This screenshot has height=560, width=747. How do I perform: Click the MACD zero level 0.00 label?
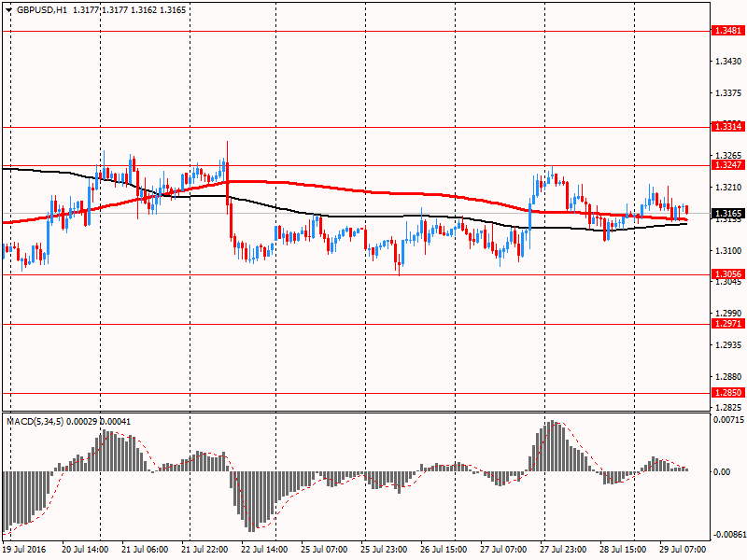tap(721, 472)
